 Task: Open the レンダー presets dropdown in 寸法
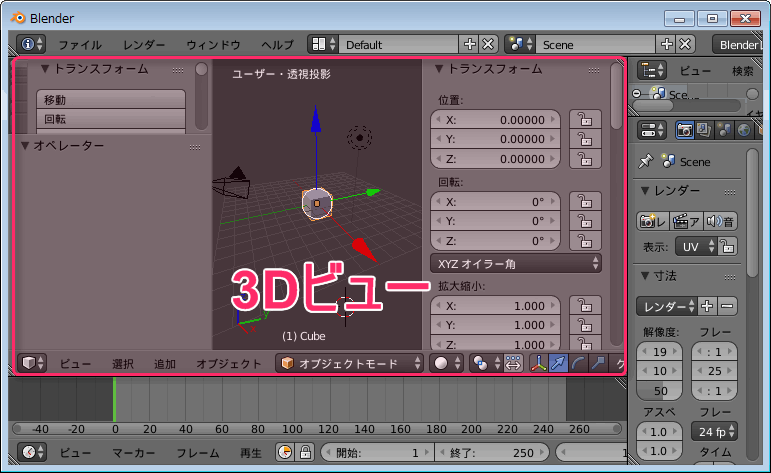(x=667, y=306)
